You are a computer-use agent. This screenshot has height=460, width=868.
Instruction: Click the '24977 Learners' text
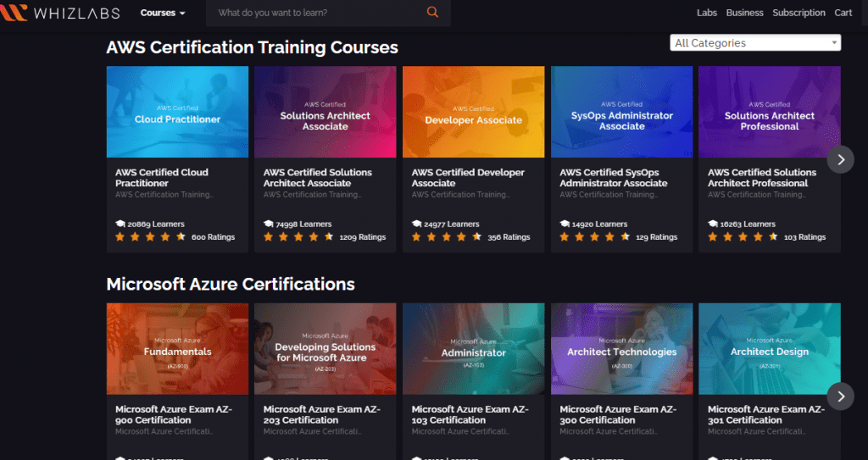(x=453, y=224)
